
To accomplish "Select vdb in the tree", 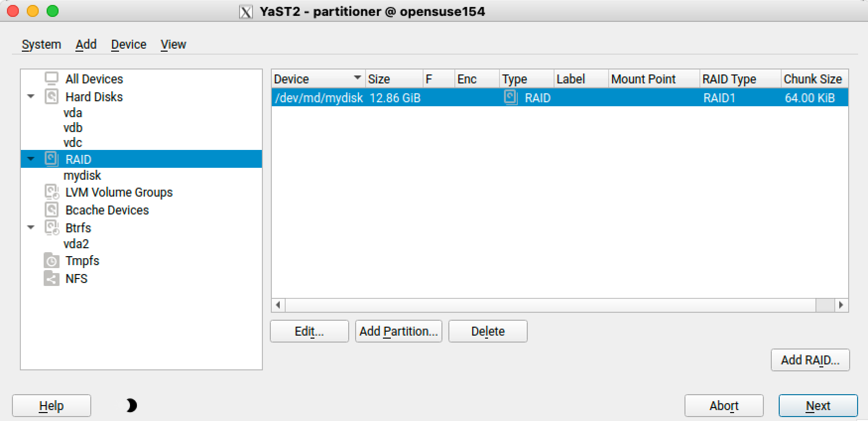I will pos(73,128).
